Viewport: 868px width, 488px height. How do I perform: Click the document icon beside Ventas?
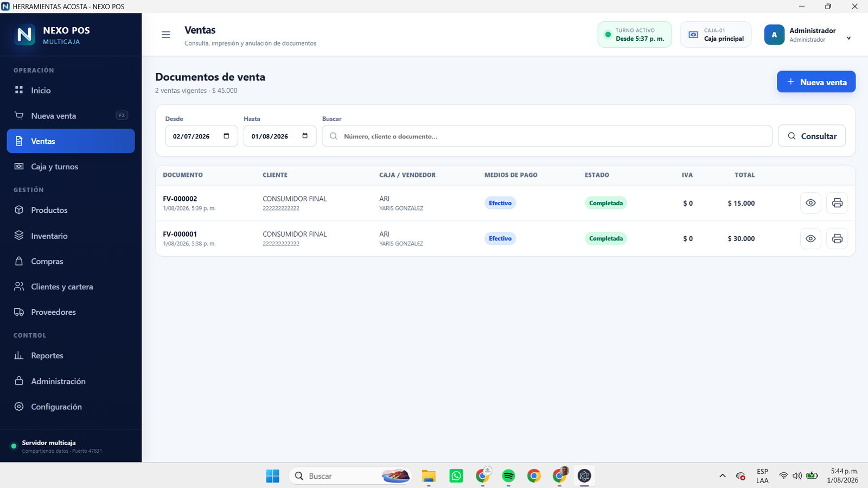(19, 141)
